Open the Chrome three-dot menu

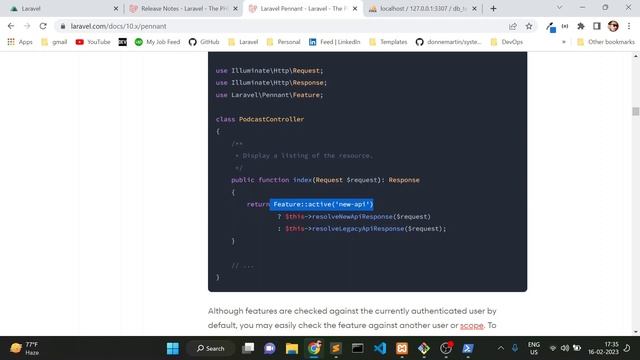pyautogui.click(x=629, y=26)
